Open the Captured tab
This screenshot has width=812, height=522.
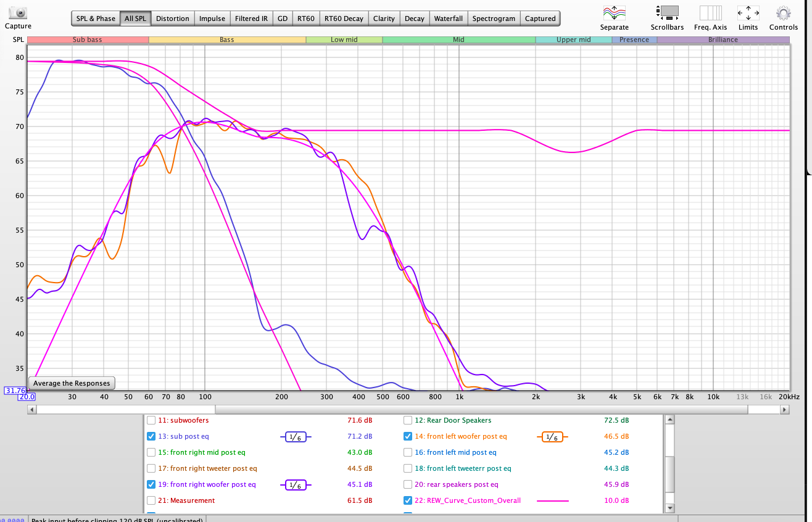541,19
